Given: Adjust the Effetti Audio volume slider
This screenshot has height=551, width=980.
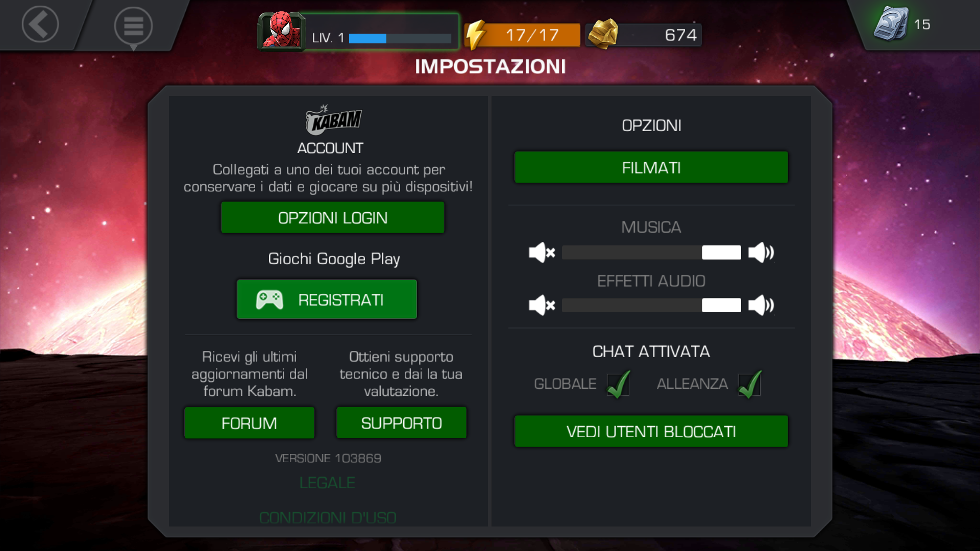Looking at the screenshot, I should [x=651, y=305].
